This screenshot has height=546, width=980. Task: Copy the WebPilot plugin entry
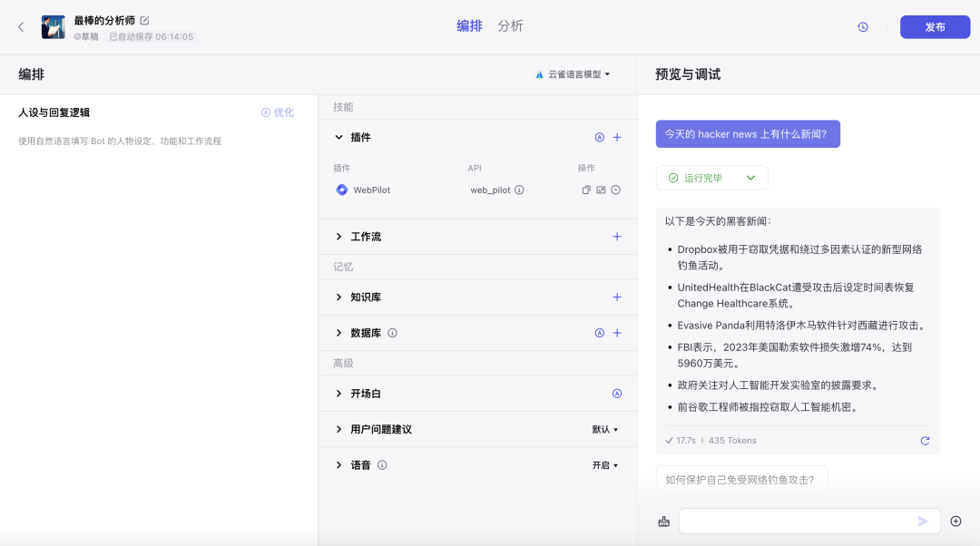(586, 190)
